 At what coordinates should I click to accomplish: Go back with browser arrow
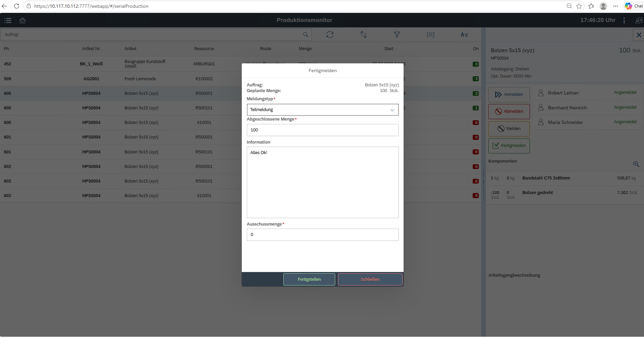(x=4, y=6)
